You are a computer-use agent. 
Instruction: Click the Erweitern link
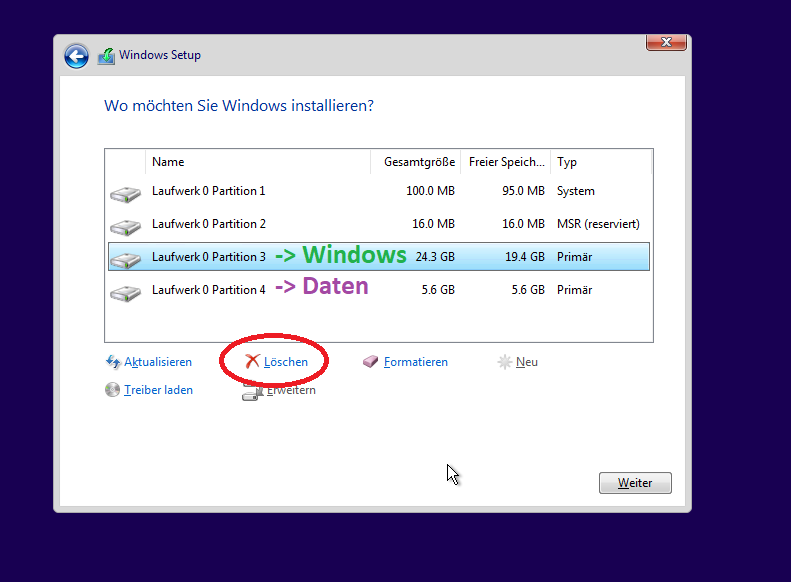(291, 390)
